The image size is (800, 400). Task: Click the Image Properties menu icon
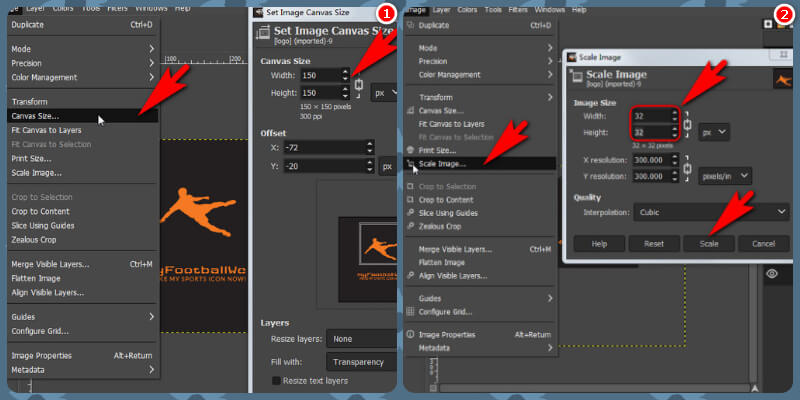click(411, 335)
